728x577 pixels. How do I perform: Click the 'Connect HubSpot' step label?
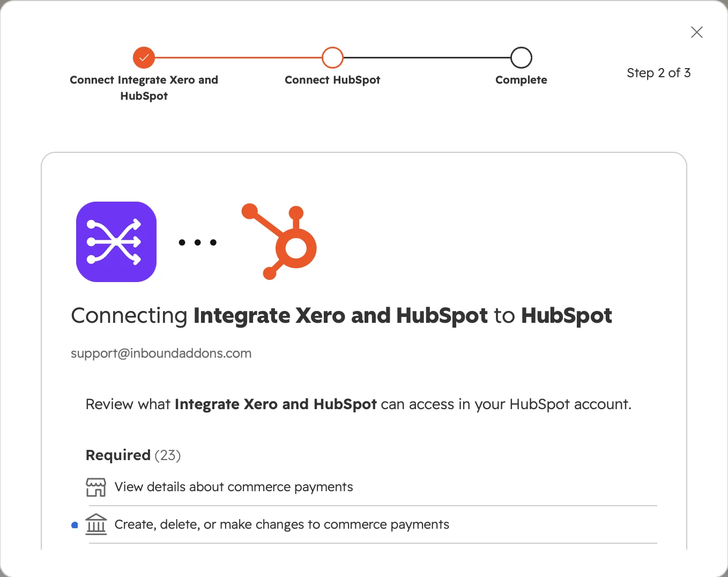coord(332,80)
